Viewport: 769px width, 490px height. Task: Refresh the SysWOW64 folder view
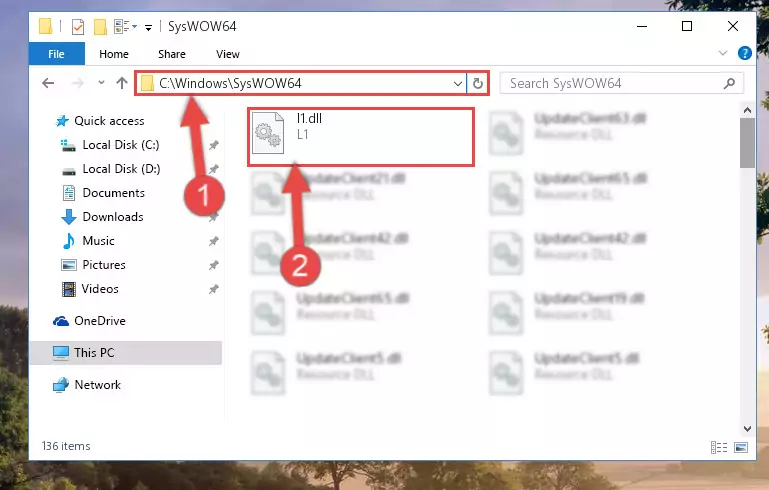point(478,83)
